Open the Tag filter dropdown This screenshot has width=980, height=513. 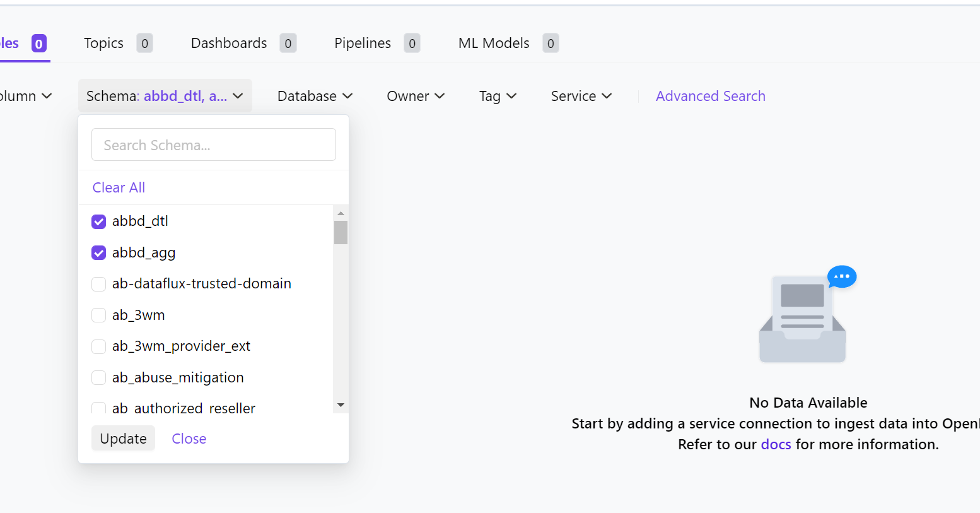[x=498, y=96]
